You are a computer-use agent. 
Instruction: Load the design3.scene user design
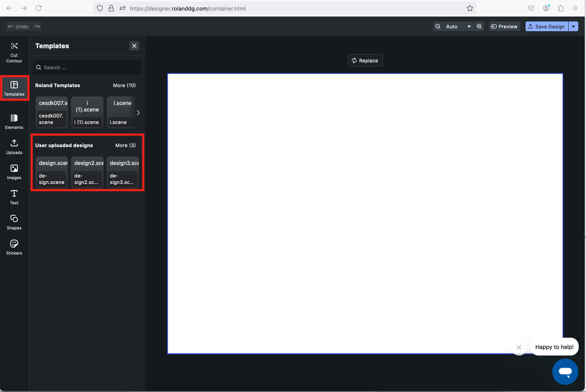pyautogui.click(x=123, y=172)
